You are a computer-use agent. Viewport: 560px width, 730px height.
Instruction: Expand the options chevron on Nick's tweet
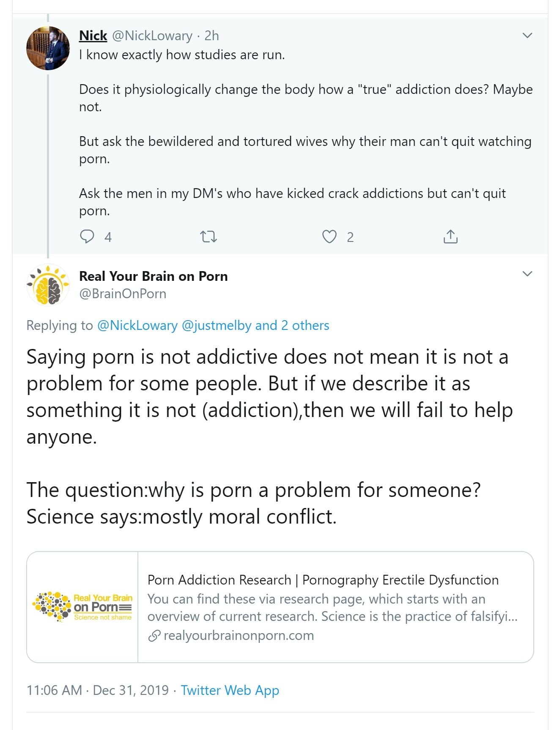click(527, 36)
